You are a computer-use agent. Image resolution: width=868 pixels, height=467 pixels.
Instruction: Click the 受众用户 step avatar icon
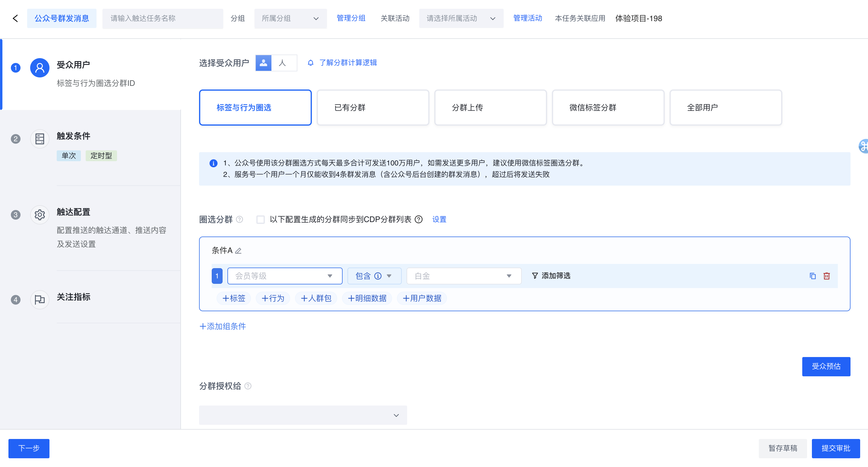40,68
